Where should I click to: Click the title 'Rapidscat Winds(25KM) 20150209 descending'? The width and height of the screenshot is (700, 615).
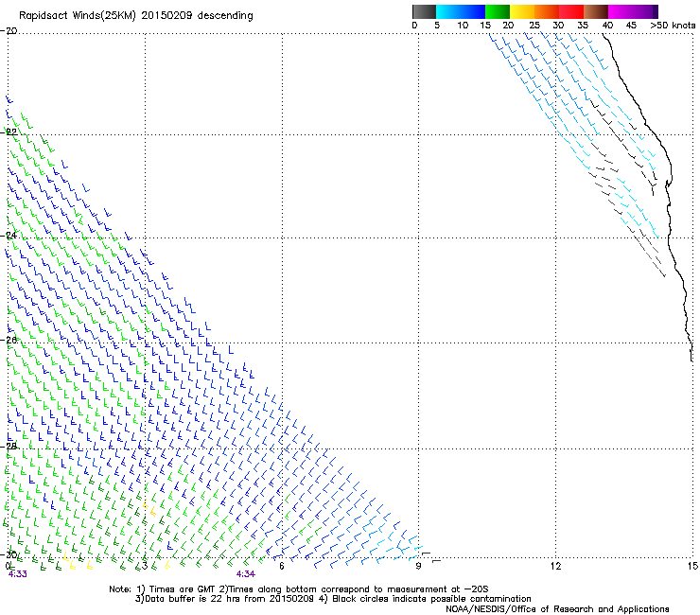(135, 16)
